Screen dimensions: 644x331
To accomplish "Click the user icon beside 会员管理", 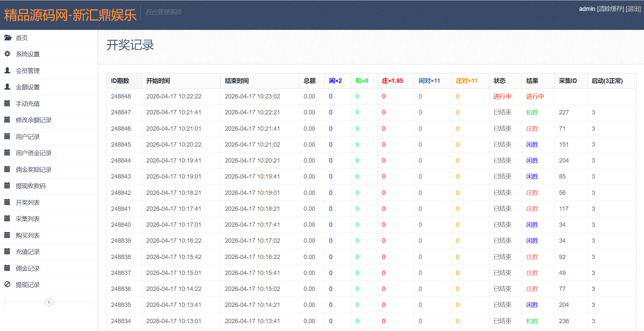I will 7,71.
